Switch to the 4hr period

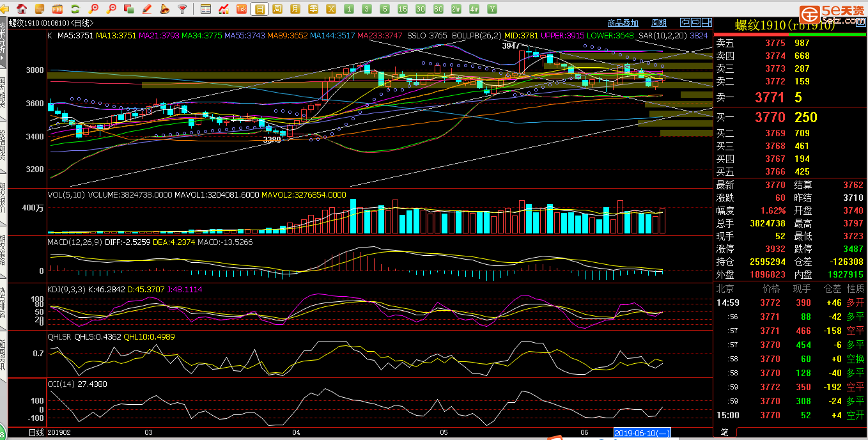pyautogui.click(x=474, y=9)
